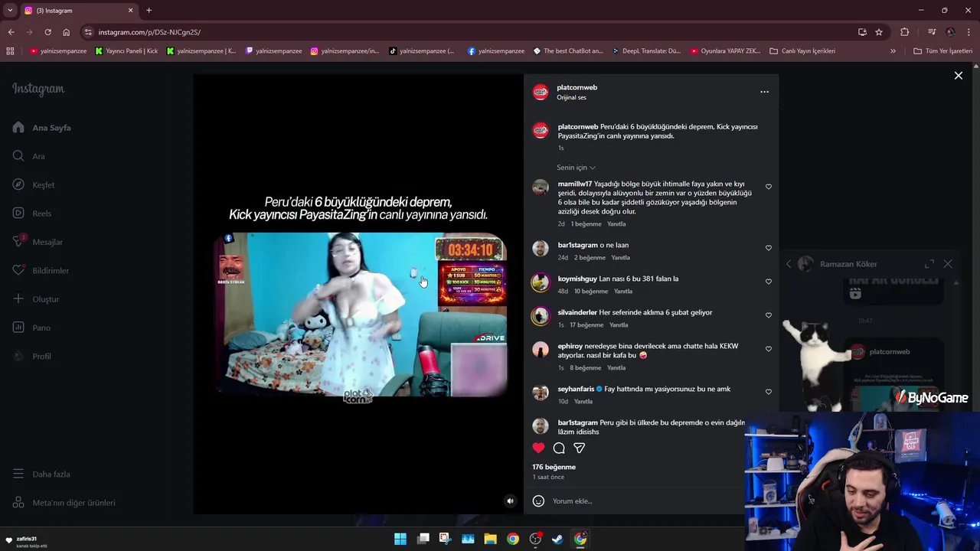980x551 pixels.
Task: Open the Daha fazla menu
Action: (x=41, y=474)
